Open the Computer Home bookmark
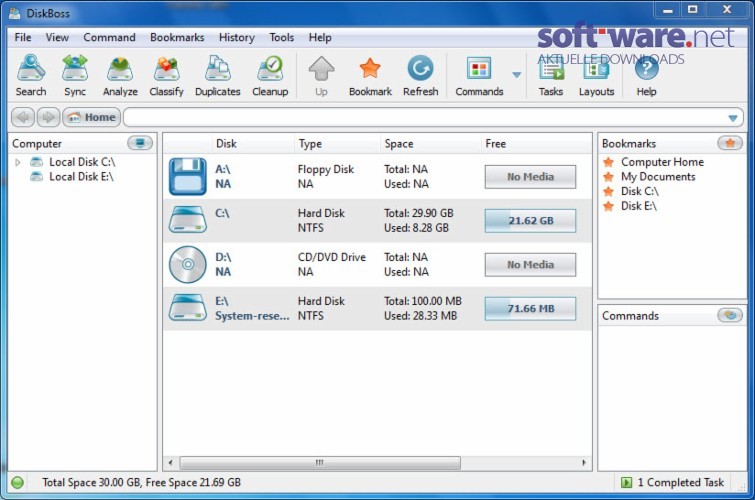755x500 pixels. [x=662, y=162]
